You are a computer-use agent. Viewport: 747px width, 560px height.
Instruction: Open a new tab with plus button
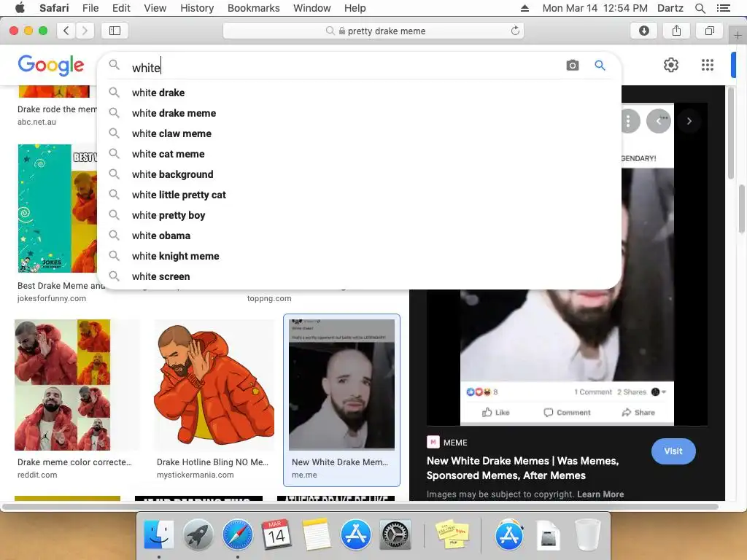738,35
